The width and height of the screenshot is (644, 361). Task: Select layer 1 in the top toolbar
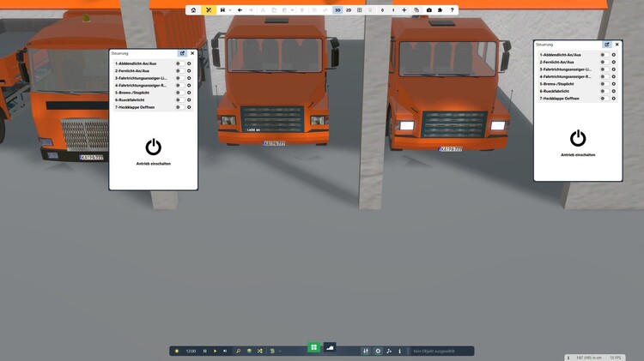click(393, 9)
